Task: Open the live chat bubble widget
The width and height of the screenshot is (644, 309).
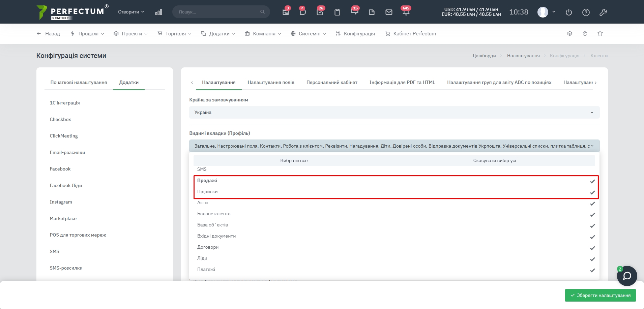Action: [627, 276]
